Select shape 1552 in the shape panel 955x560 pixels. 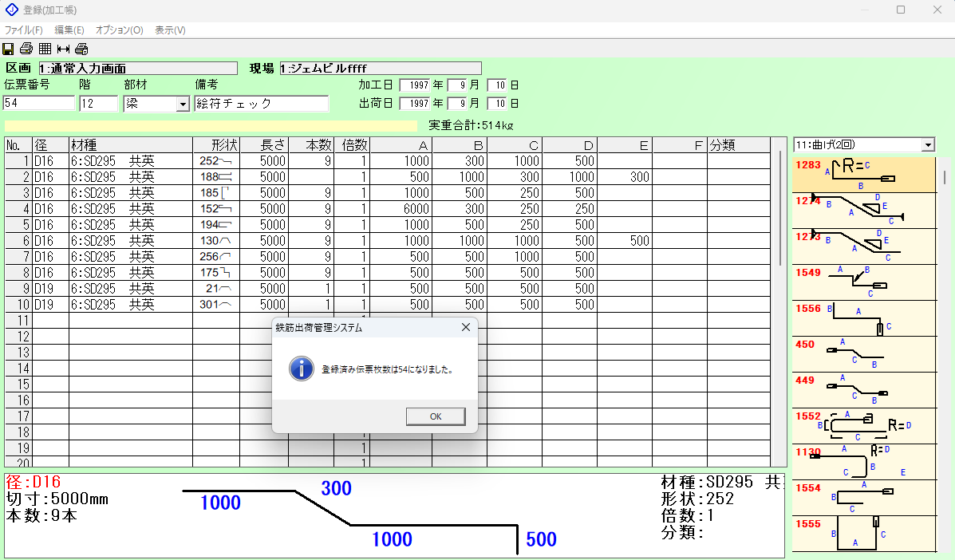[863, 426]
